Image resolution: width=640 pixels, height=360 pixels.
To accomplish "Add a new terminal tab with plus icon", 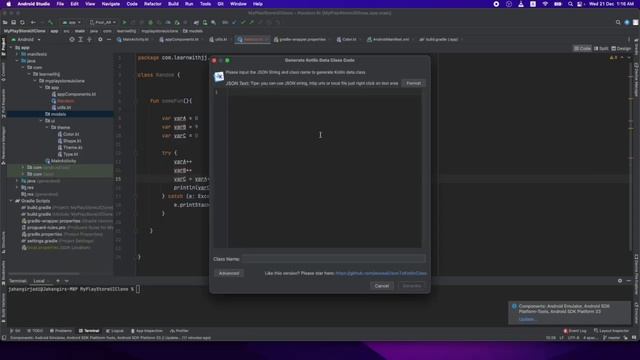I will [x=58, y=281].
